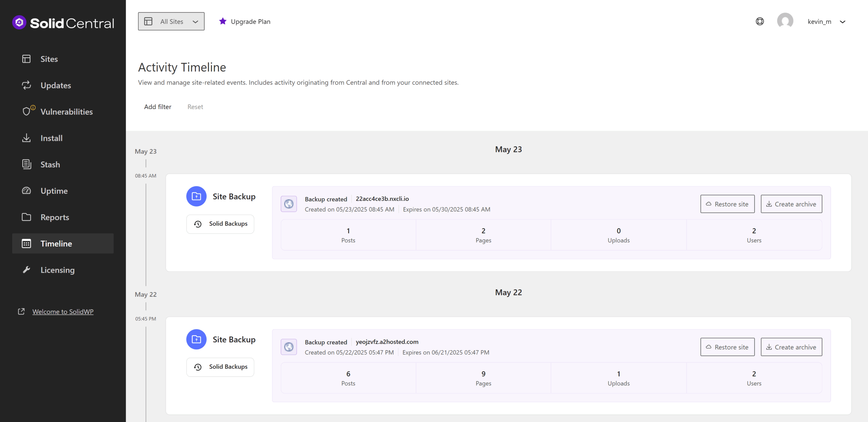Click the user avatar picture

click(x=785, y=21)
